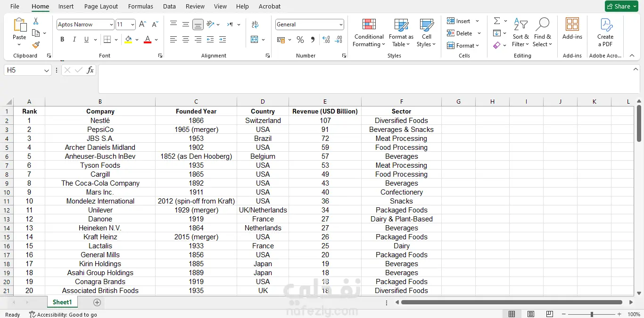
Task: Decrease the cell indent
Action: point(210,40)
